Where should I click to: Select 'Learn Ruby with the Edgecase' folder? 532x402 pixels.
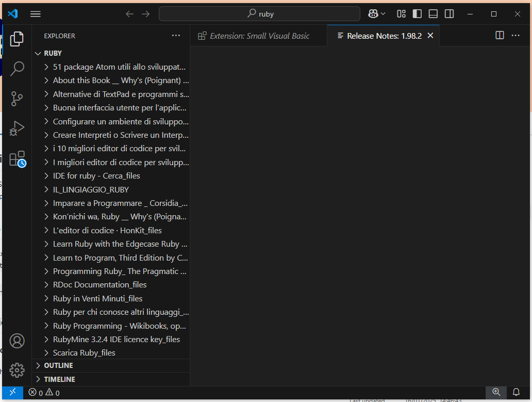111,244
